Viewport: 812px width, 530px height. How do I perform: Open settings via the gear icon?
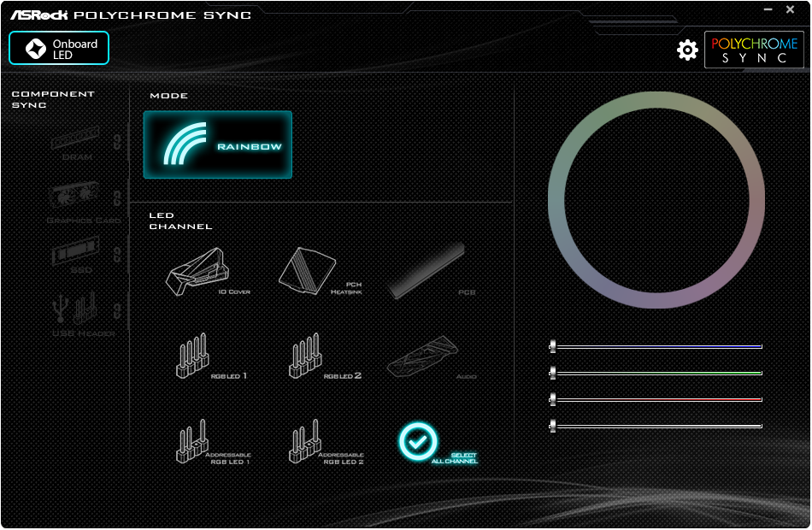[x=687, y=50]
